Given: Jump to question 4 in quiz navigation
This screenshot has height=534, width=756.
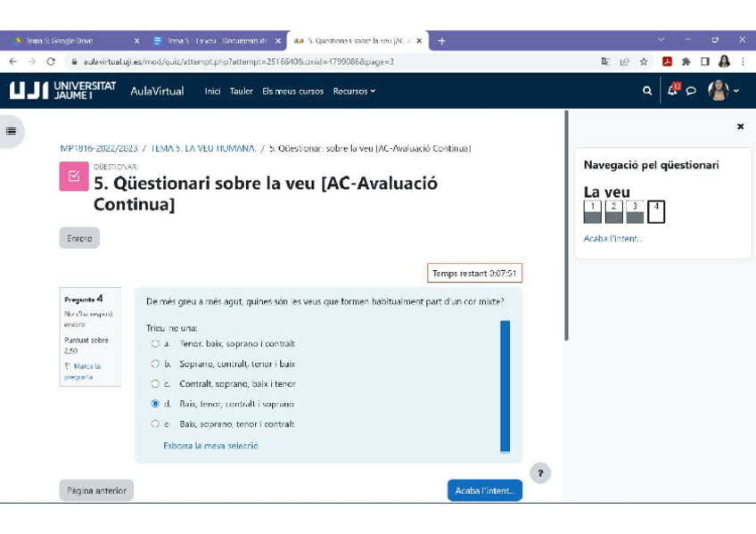Looking at the screenshot, I should (656, 211).
